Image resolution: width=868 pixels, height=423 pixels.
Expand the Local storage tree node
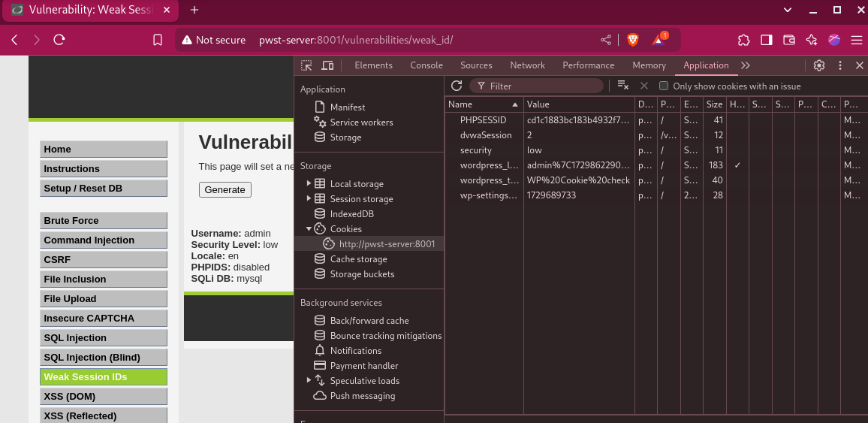tap(309, 184)
